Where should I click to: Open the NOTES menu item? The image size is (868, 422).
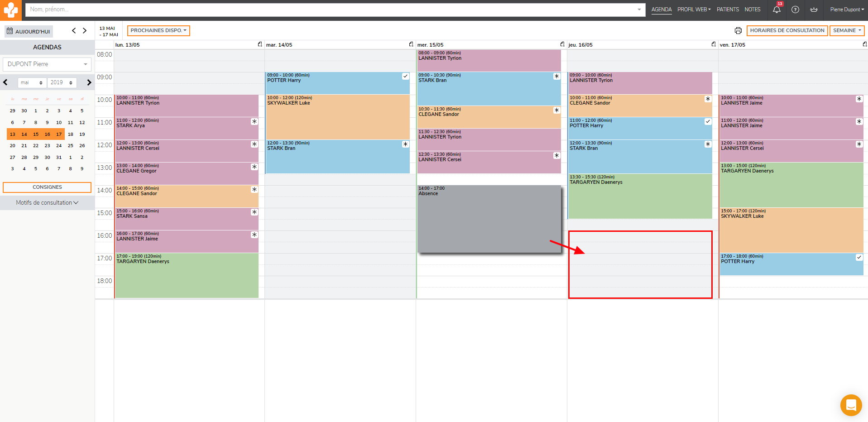(x=753, y=10)
